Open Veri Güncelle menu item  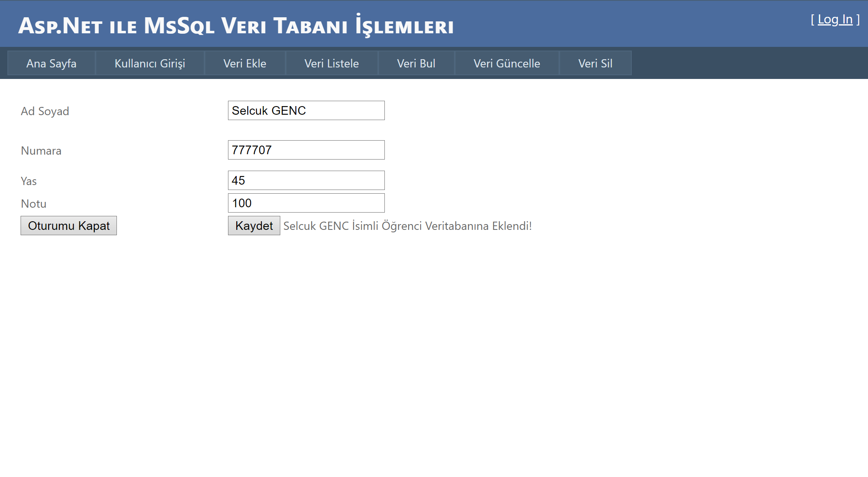[x=507, y=63]
